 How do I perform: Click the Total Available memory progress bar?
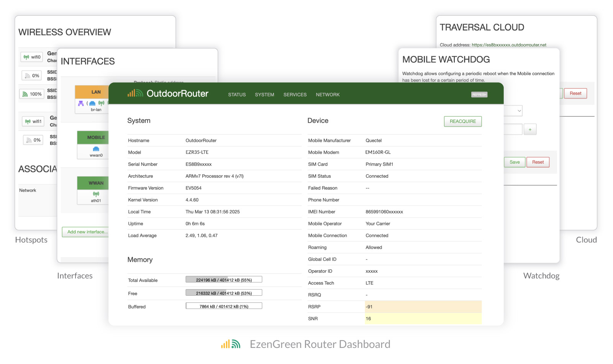click(x=224, y=280)
